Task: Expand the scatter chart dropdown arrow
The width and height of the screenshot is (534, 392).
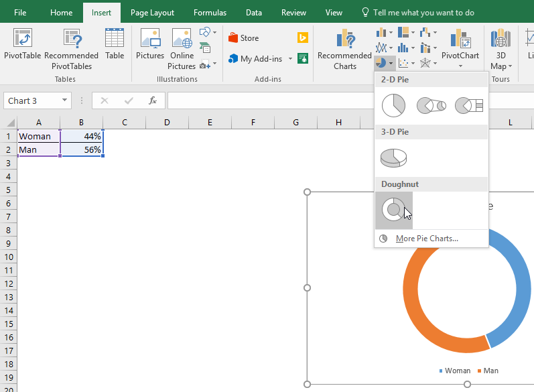Action: click(413, 64)
